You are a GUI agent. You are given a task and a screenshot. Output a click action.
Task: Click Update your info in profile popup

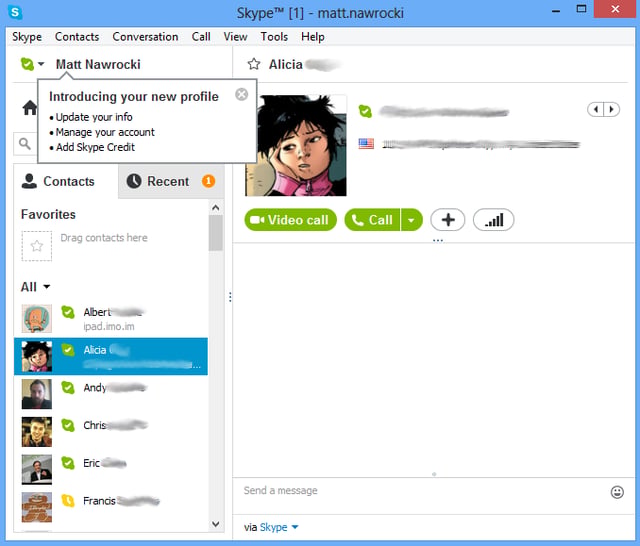click(x=94, y=117)
